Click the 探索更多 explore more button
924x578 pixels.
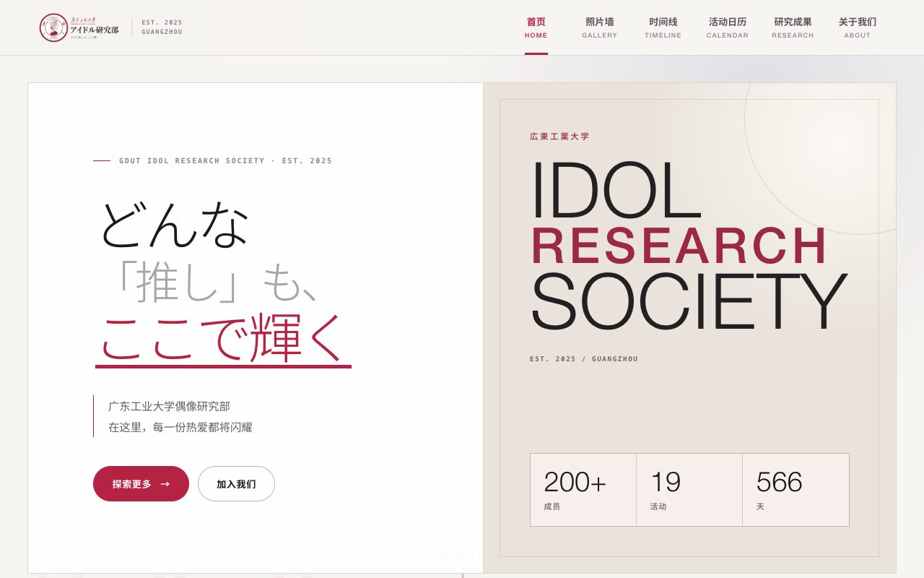click(141, 484)
